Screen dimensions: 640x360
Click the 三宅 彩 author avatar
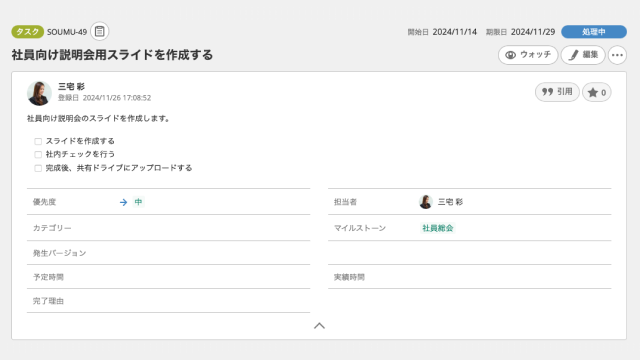pyautogui.click(x=39, y=93)
